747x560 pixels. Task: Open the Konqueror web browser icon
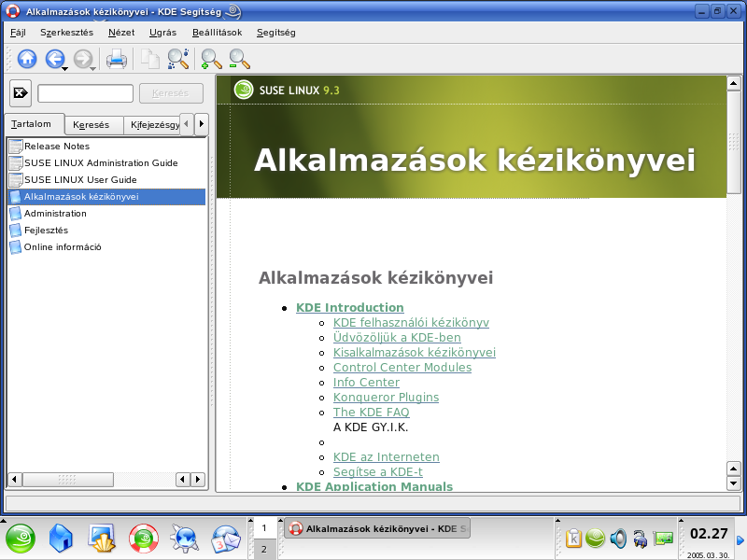click(x=185, y=539)
